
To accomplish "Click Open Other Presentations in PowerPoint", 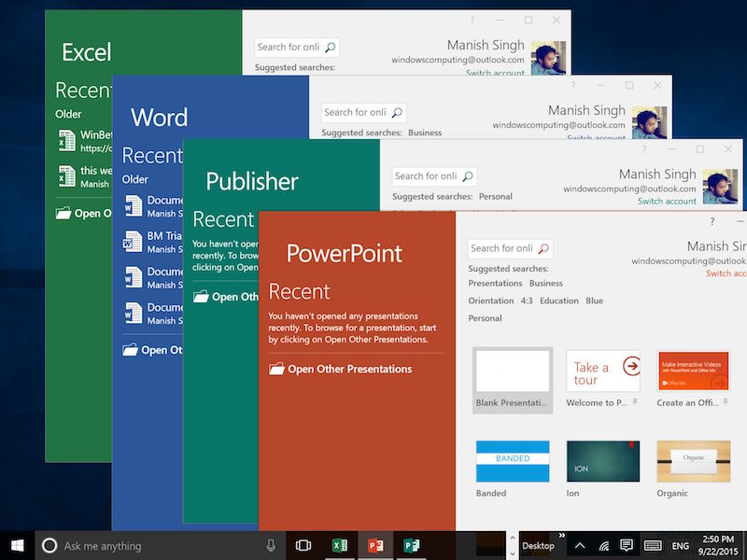I will (x=345, y=369).
